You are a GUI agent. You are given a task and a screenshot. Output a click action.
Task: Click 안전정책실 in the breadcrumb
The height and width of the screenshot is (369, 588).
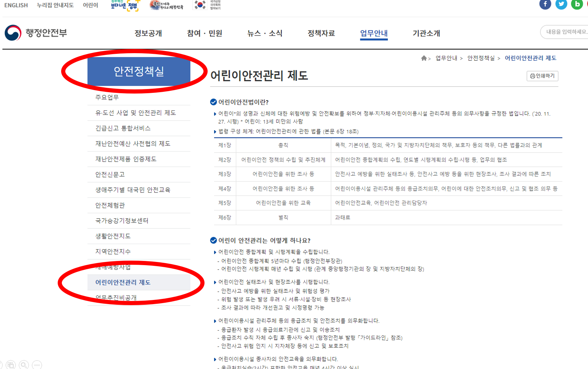click(x=481, y=58)
